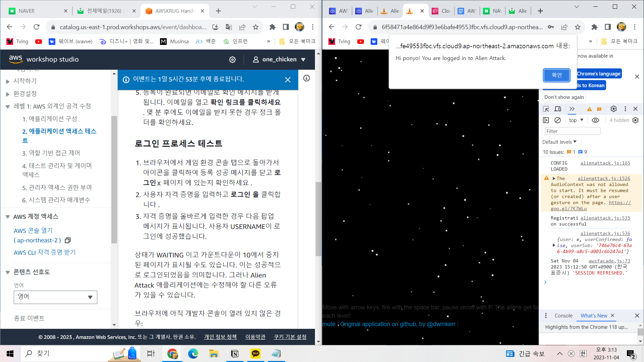
Task: Switch to Console drawer tab
Action: click(x=563, y=316)
